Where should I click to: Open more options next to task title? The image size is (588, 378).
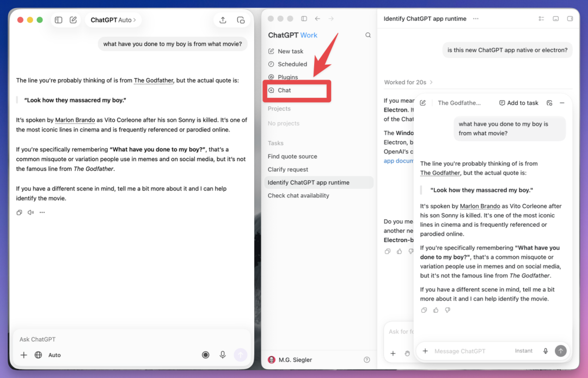[475, 18]
